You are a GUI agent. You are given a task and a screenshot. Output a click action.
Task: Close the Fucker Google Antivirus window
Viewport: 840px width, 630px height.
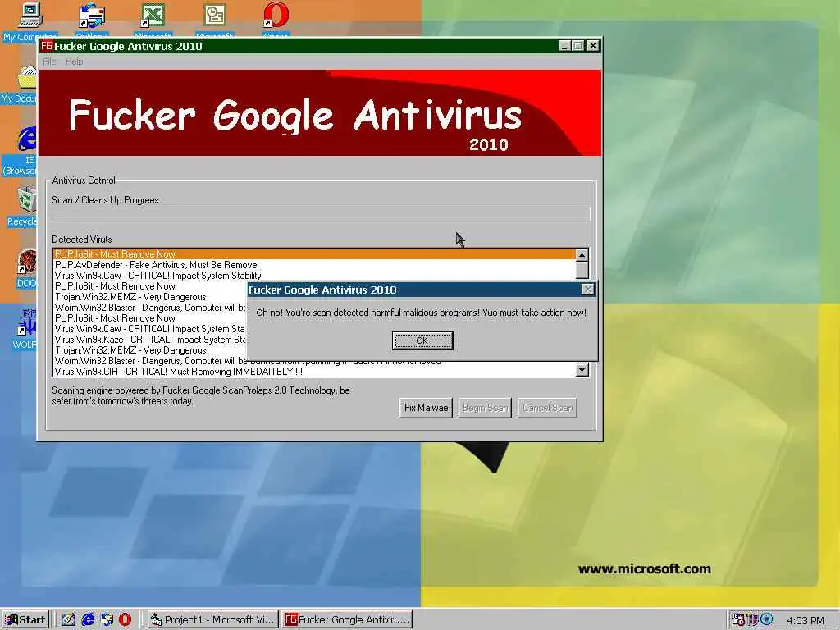592,46
